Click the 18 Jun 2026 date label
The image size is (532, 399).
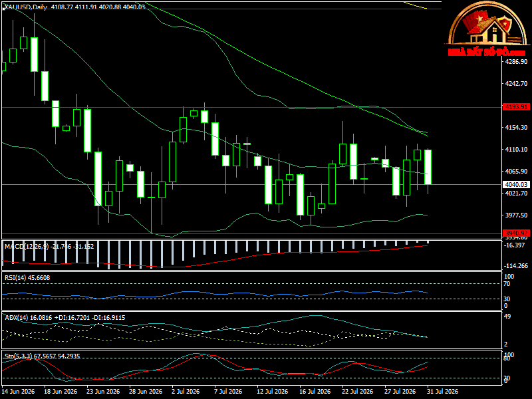[x=61, y=392]
